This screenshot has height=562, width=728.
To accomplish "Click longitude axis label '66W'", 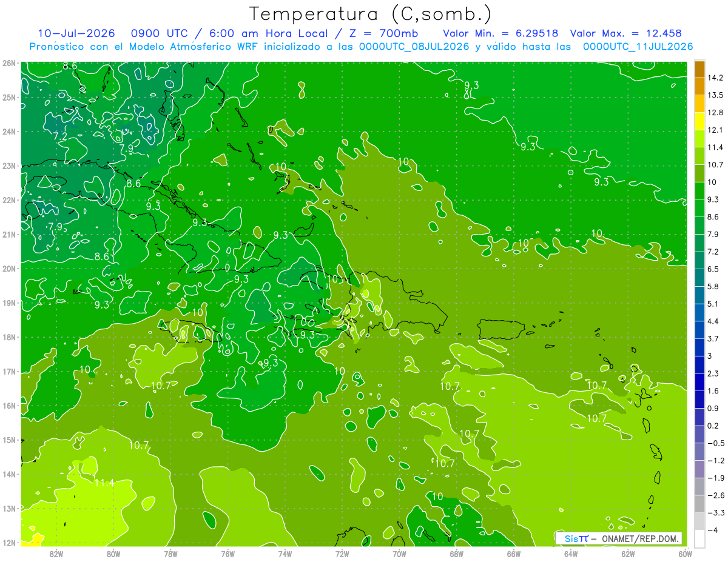I will [x=514, y=554].
